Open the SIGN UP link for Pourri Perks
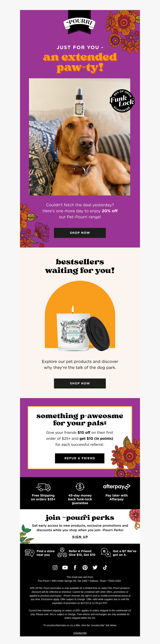 click(80, 537)
